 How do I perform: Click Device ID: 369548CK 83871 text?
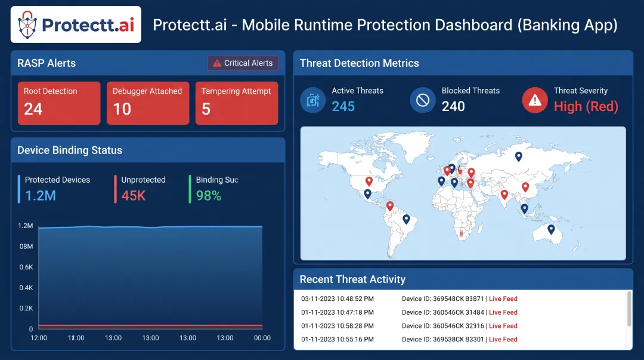(x=442, y=299)
